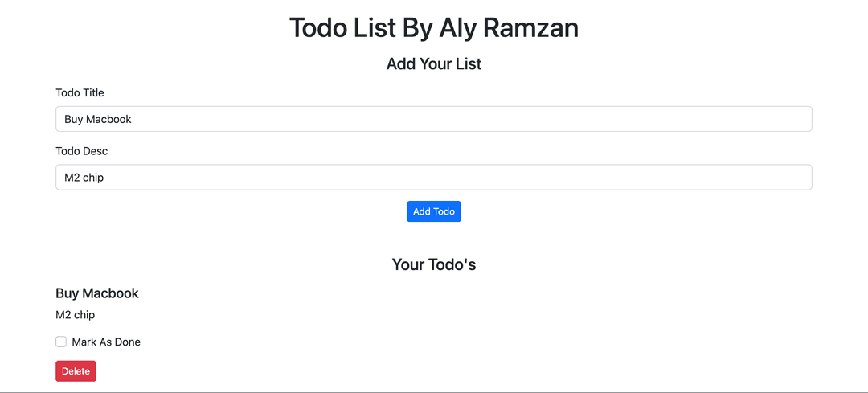Click the word 'chip' inside the description input
Image resolution: width=868 pixels, height=393 pixels.
click(93, 178)
